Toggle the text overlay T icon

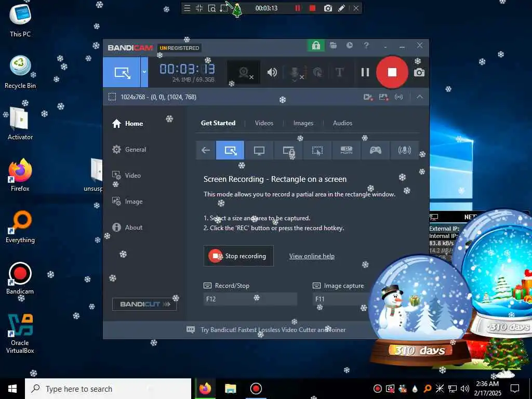pos(339,72)
